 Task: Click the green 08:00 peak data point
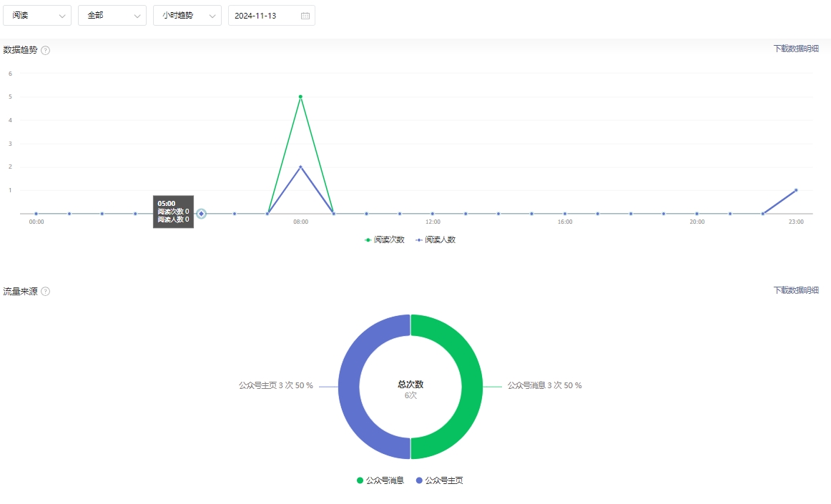click(300, 97)
